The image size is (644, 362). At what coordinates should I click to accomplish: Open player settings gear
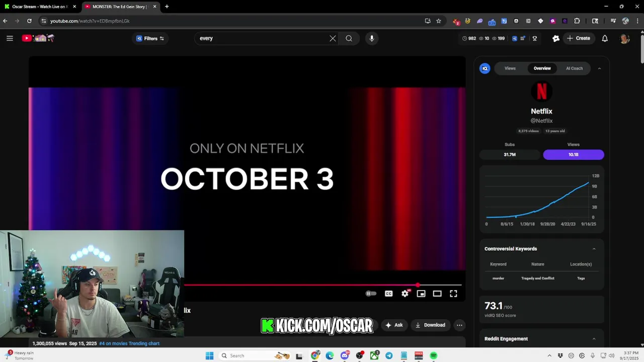[405, 294]
